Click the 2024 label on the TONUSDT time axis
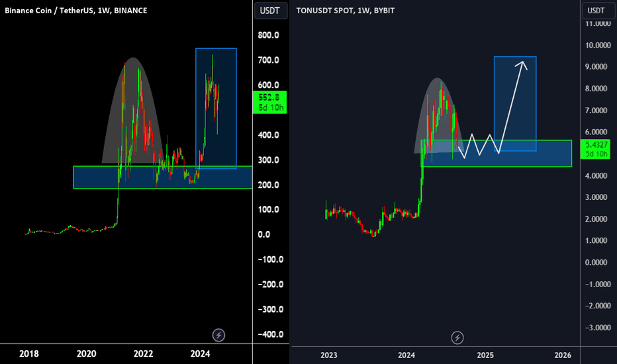The width and height of the screenshot is (617, 364). click(406, 355)
